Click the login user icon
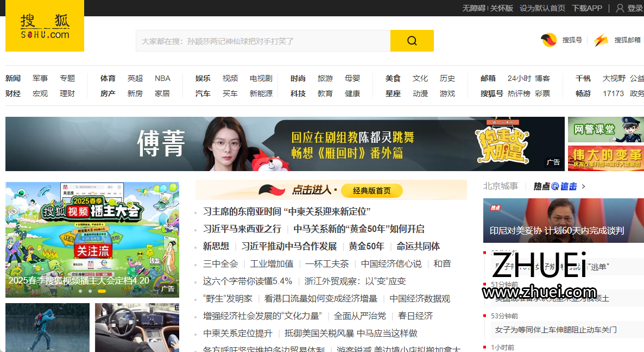Image resolution: width=644 pixels, height=352 pixels. click(x=620, y=8)
